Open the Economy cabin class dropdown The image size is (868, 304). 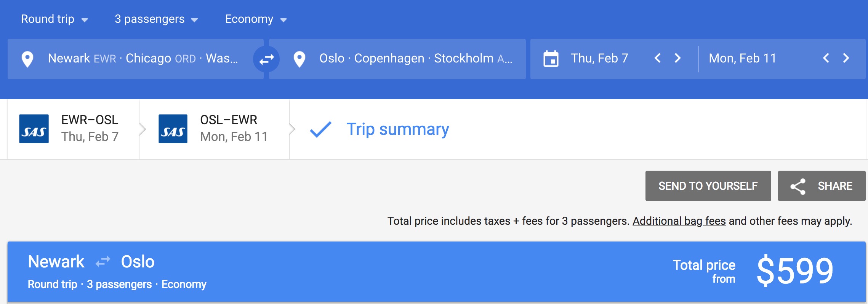pos(256,19)
